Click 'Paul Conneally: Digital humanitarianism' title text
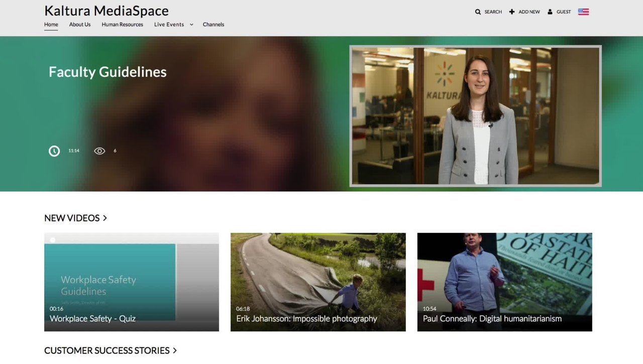 coord(492,318)
